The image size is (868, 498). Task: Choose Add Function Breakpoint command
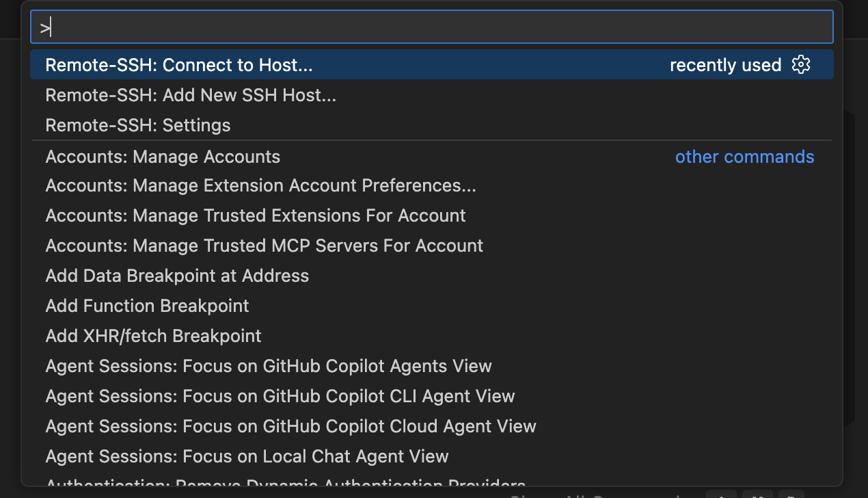[x=147, y=306]
